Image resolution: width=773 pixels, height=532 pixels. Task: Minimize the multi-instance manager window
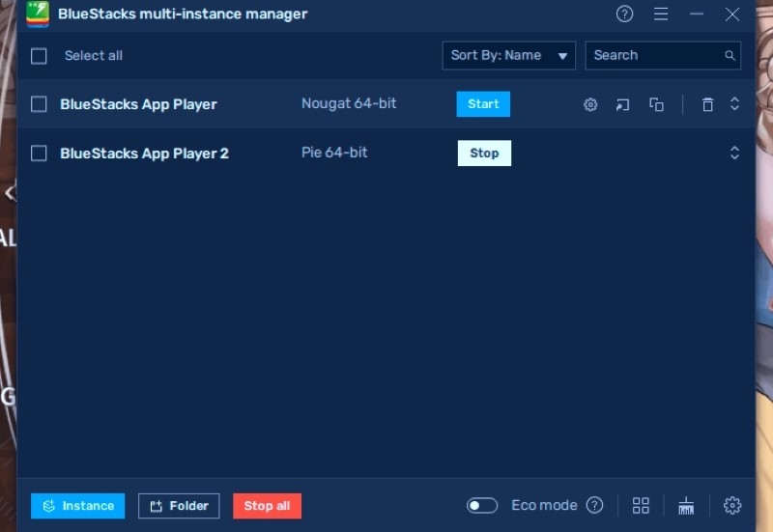click(x=697, y=14)
